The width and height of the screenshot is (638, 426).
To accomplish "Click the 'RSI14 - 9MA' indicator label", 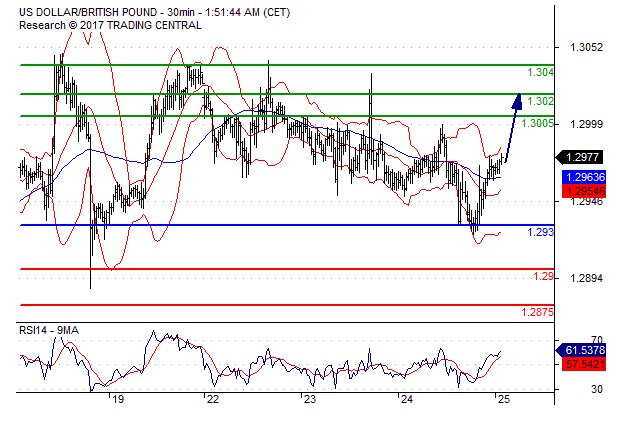I will click(x=49, y=330).
